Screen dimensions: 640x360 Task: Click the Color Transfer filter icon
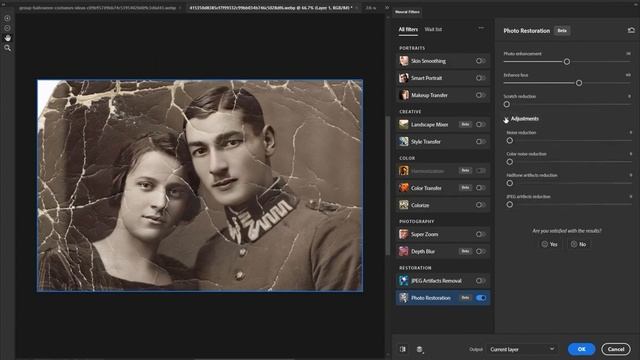404,188
